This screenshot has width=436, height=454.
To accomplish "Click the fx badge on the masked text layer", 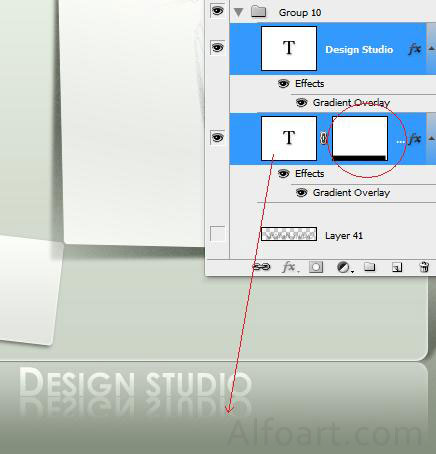I will click(x=414, y=139).
